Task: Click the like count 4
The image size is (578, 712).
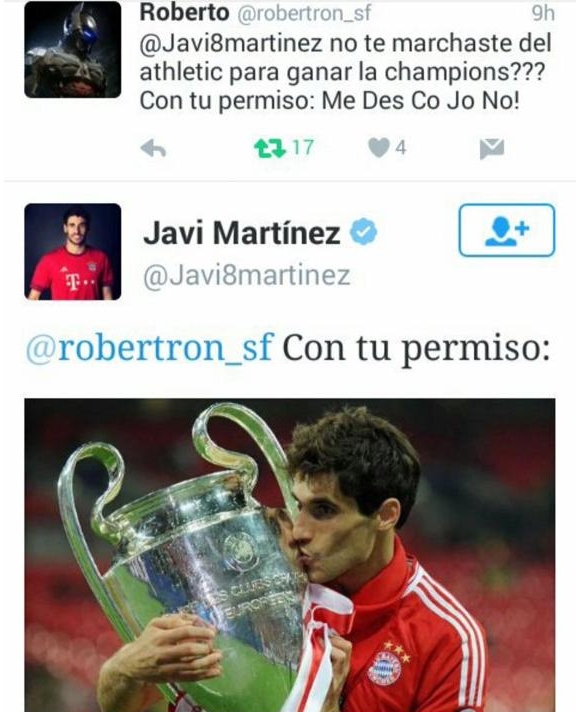Action: (x=400, y=148)
